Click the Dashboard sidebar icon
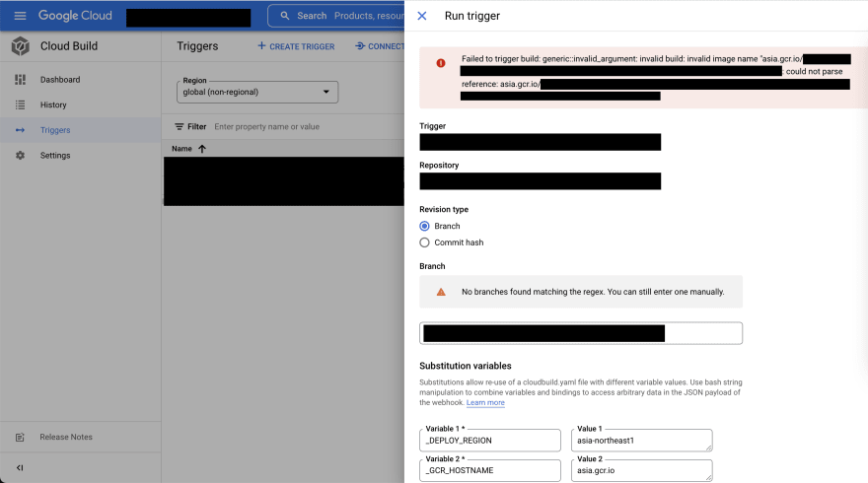This screenshot has width=868, height=483. click(20, 80)
